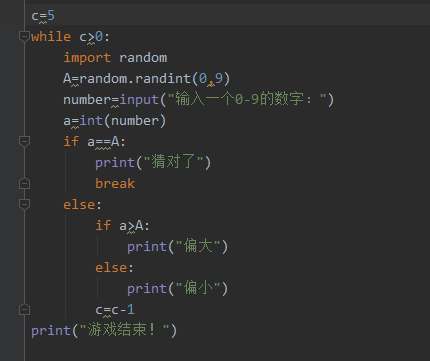The width and height of the screenshot is (430, 361).
Task: Collapse the outer else block fold marker
Action: tap(24, 204)
